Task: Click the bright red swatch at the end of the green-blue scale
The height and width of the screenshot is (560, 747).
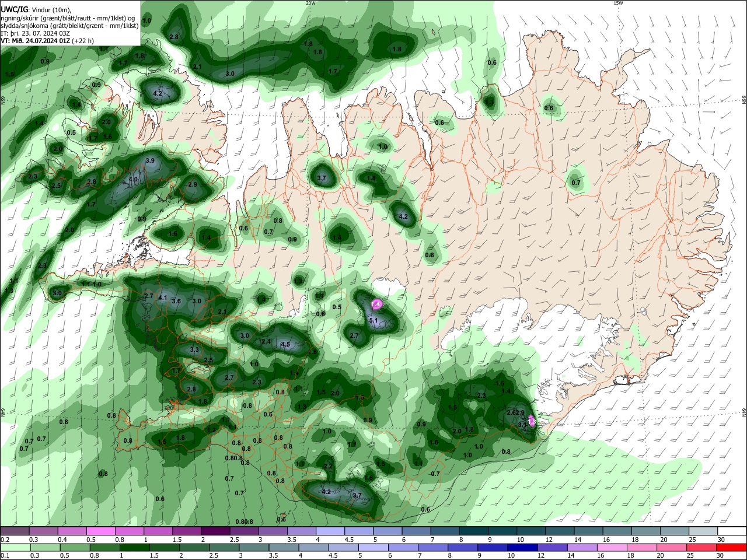Action: point(731,547)
